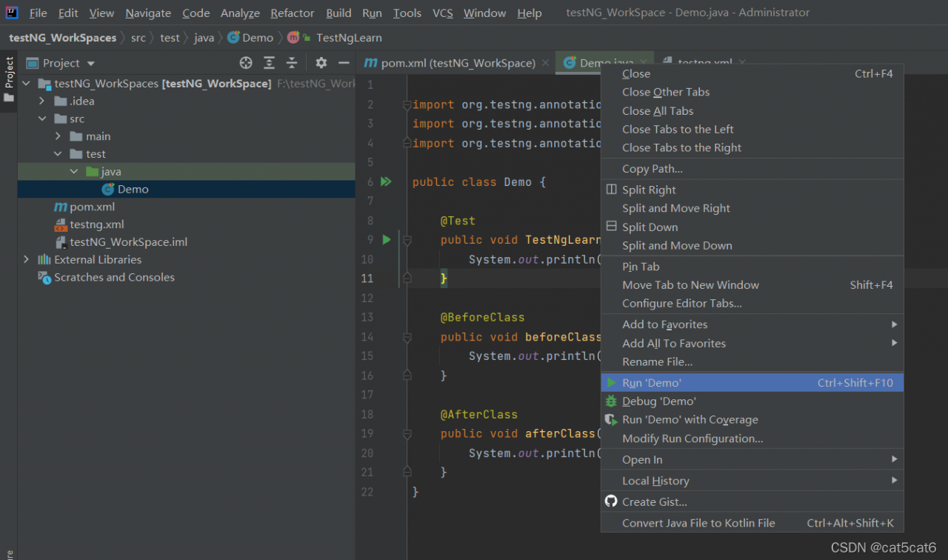Collapse the src folder

click(x=42, y=119)
